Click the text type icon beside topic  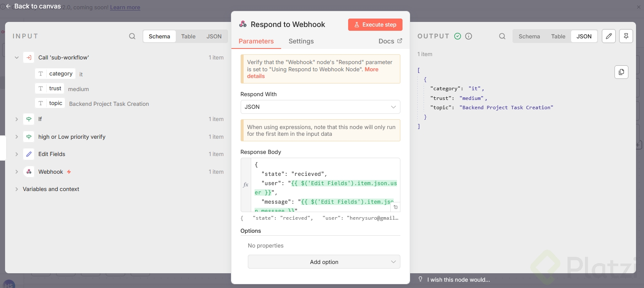41,103
